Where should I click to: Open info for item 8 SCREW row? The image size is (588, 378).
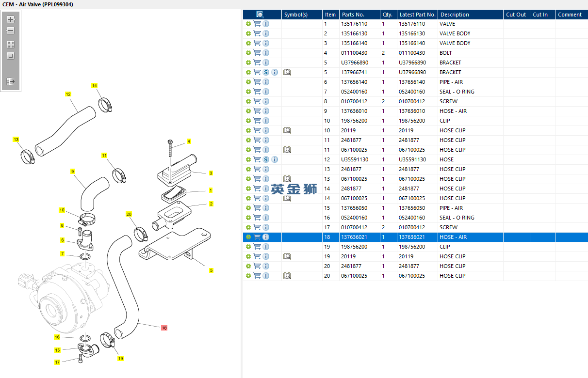point(266,101)
